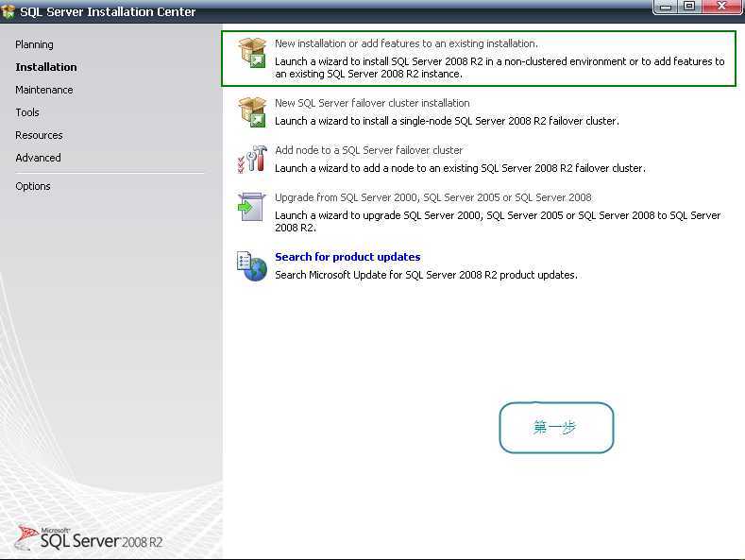Close the SQL Server Installation Center window
Viewport: 745px width, 560px height.
(x=721, y=7)
